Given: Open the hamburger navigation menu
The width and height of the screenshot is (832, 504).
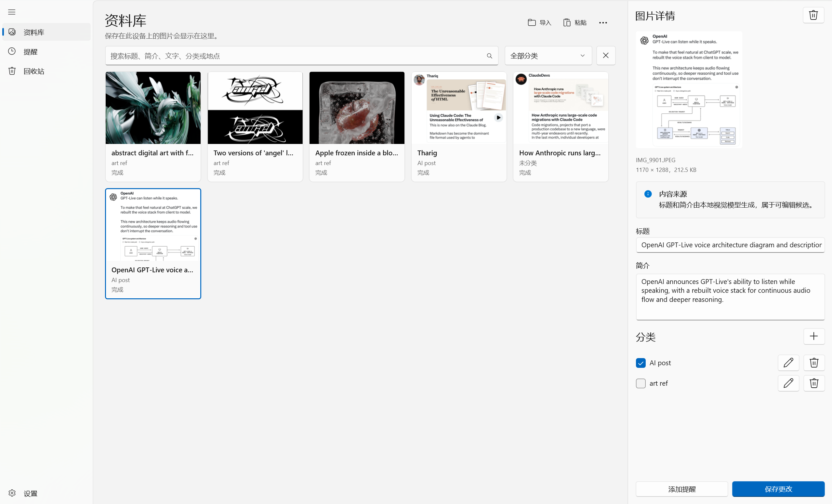Looking at the screenshot, I should point(12,12).
